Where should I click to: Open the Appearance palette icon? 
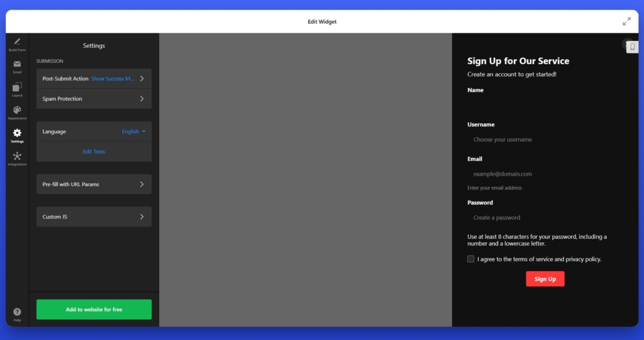[x=17, y=110]
